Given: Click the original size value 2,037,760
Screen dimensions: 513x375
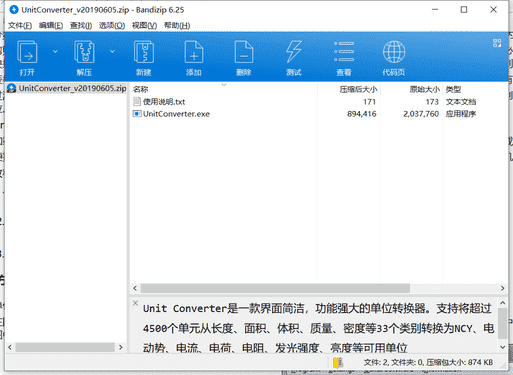Looking at the screenshot, I should coord(421,114).
